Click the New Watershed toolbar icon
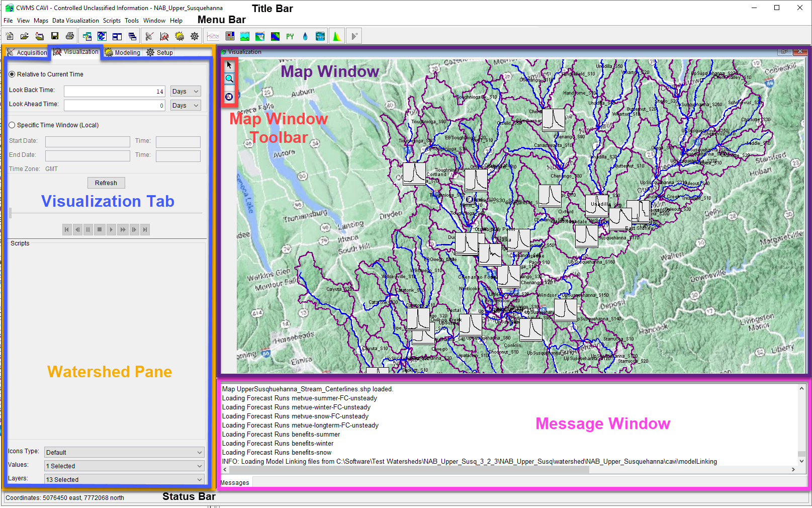Screen dimensions: 812x508 click(10, 36)
